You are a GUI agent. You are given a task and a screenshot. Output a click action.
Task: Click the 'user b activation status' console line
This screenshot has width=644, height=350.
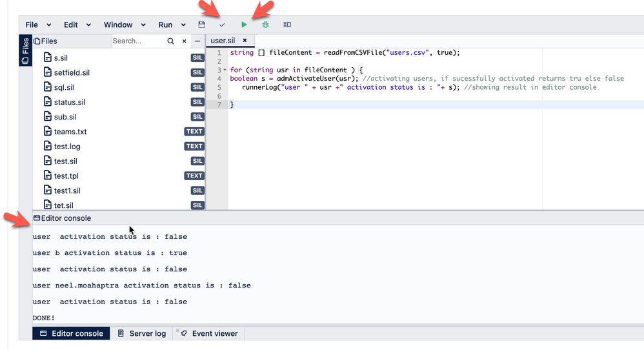pyautogui.click(x=110, y=253)
